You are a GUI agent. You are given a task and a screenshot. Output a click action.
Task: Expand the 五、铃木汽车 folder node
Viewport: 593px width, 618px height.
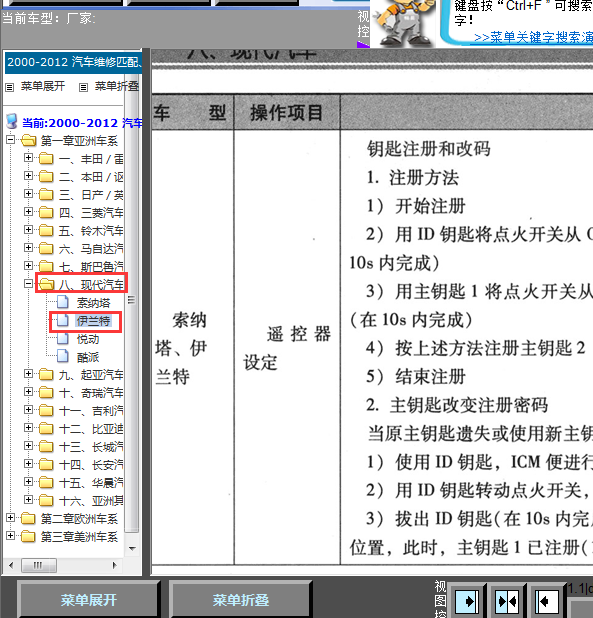28,229
